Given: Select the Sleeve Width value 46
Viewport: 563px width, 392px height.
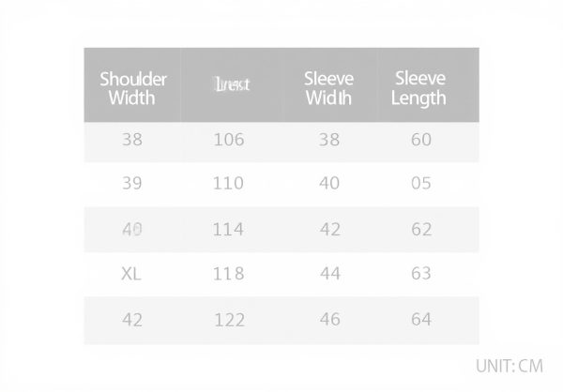Looking at the screenshot, I should coord(329,320).
